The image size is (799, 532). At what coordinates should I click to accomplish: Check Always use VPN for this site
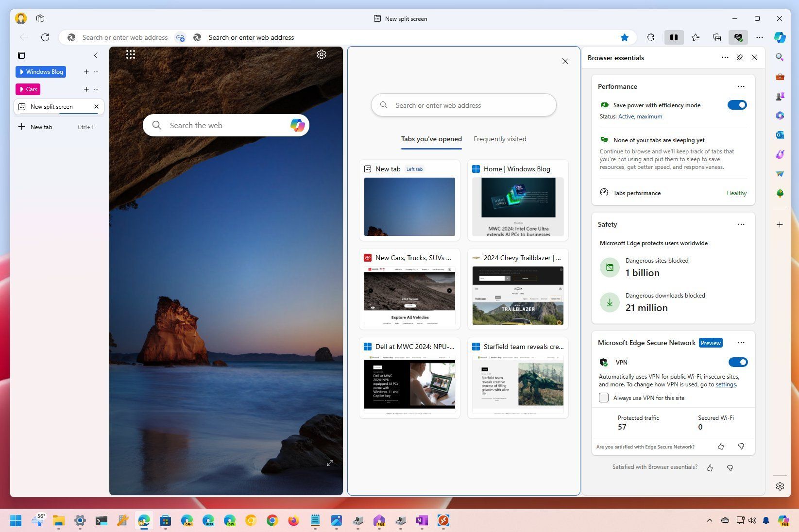(603, 397)
